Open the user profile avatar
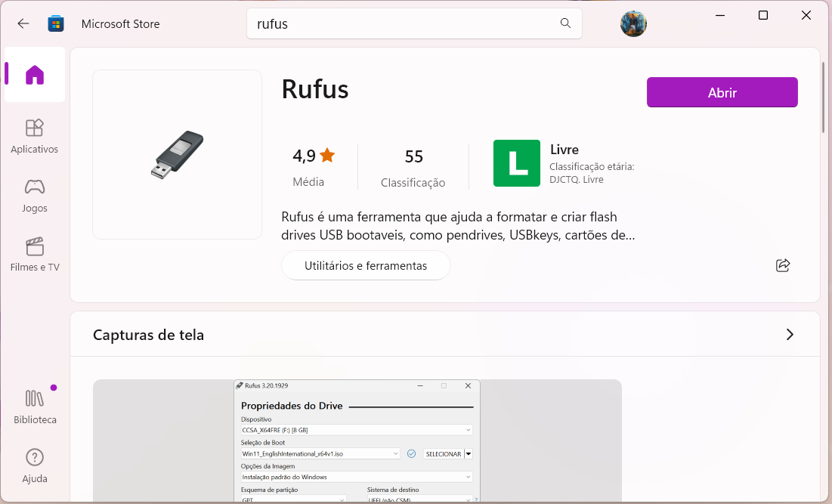The height and width of the screenshot is (504, 832). coord(633,24)
